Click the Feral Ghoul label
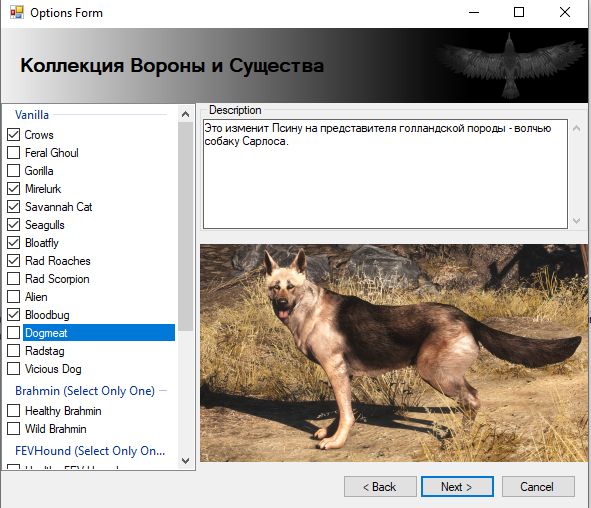The height and width of the screenshot is (508, 591). 52,153
